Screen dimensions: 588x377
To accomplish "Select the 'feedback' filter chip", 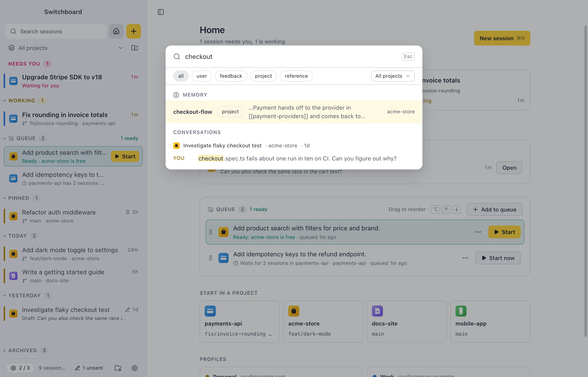I will click(x=231, y=76).
